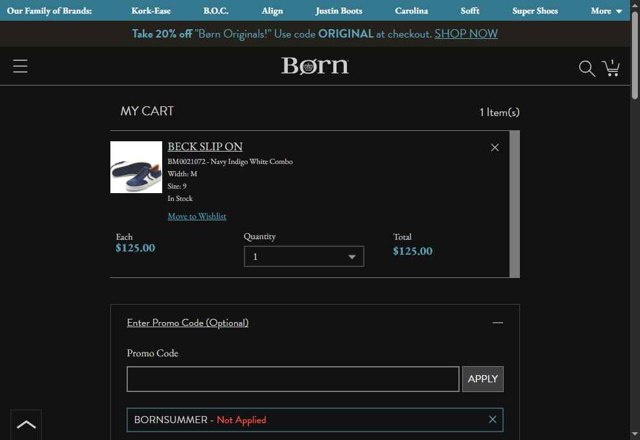
Task: Open Justin Boots brand link
Action: coord(339,11)
